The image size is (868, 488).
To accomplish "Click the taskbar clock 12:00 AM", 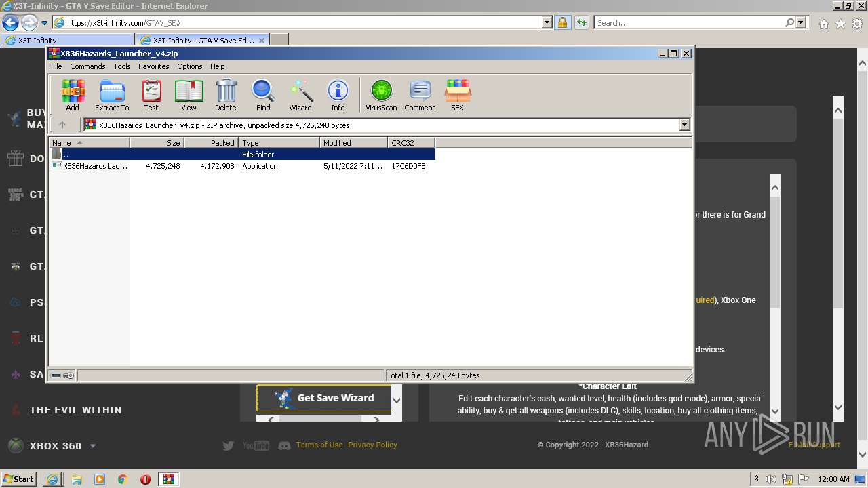I will [x=833, y=479].
